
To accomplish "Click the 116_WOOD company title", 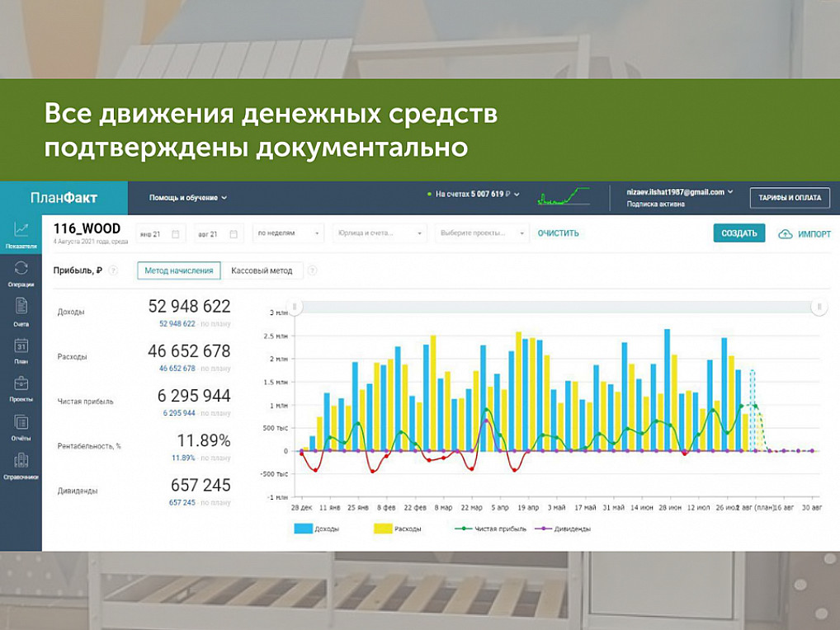I will 87,228.
